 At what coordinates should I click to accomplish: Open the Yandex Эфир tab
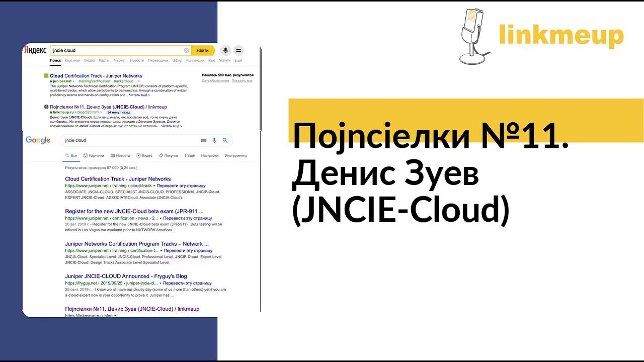(177, 60)
